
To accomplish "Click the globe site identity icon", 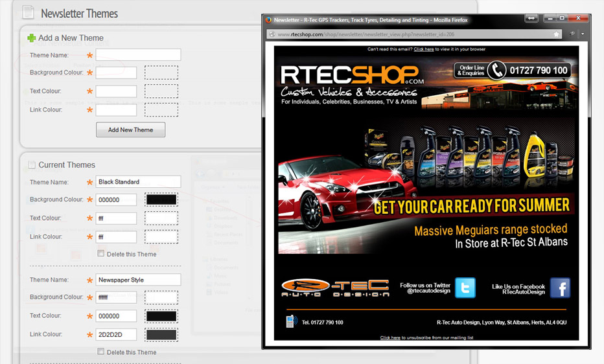I will click(x=272, y=34).
